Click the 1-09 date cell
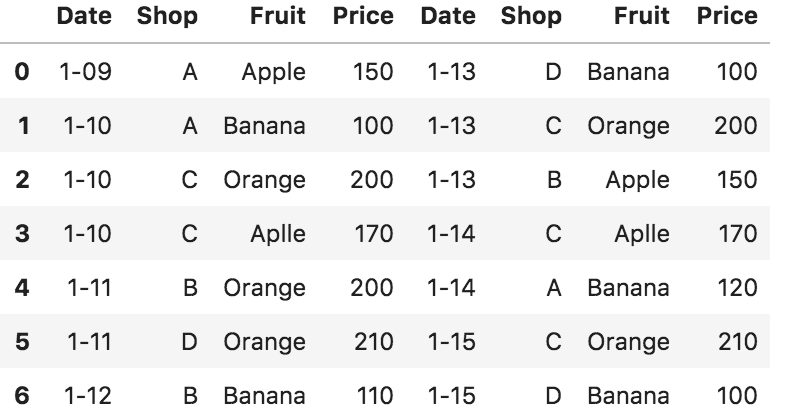This screenshot has width=786, height=414. pyautogui.click(x=86, y=72)
